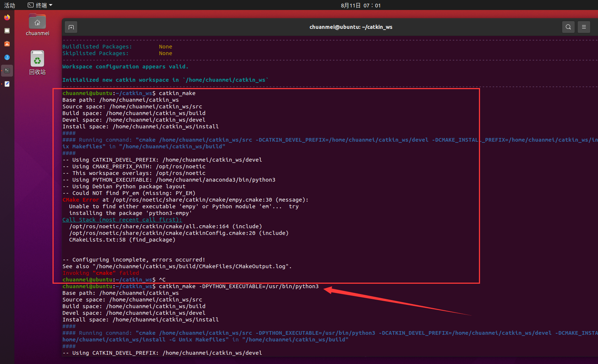
Task: Expand the ▼ arrow beside 终端 in top bar
Action: (x=50, y=5)
